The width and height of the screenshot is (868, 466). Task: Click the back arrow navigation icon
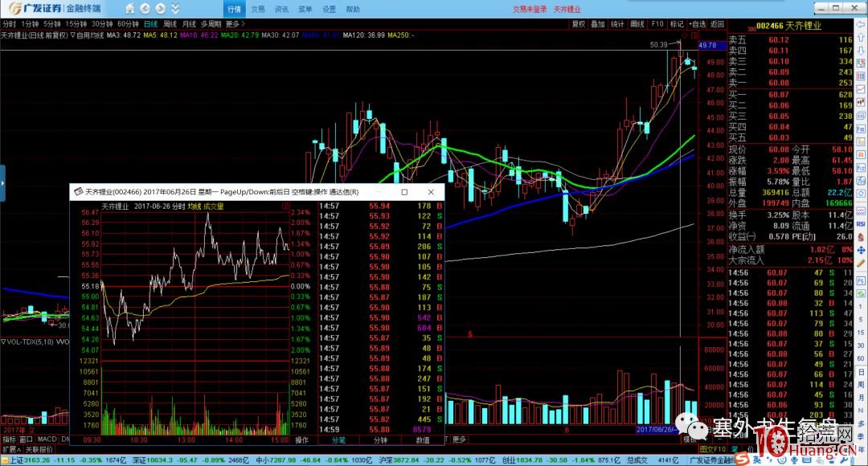[x=145, y=9]
